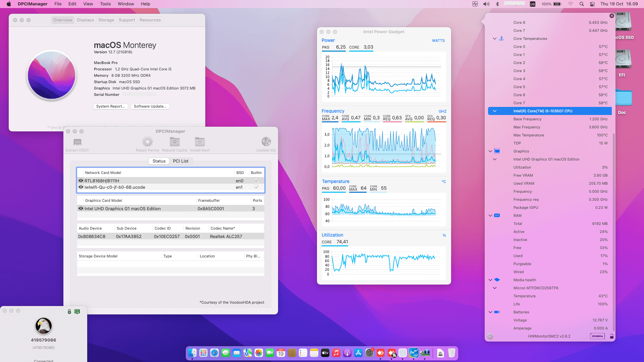Viewport: 644px width, 362px height.
Task: Click the HWMonitorSMC2 padlock icon
Action: pyautogui.click(x=611, y=336)
